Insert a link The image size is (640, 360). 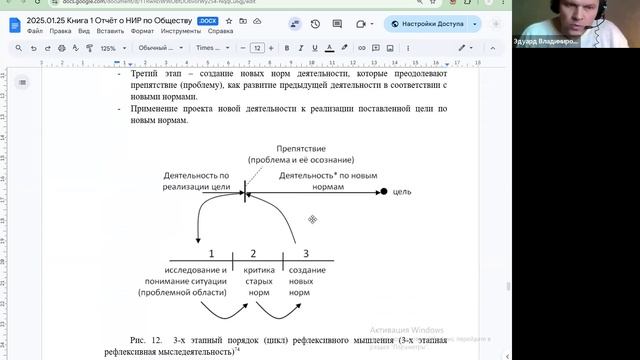point(362,48)
